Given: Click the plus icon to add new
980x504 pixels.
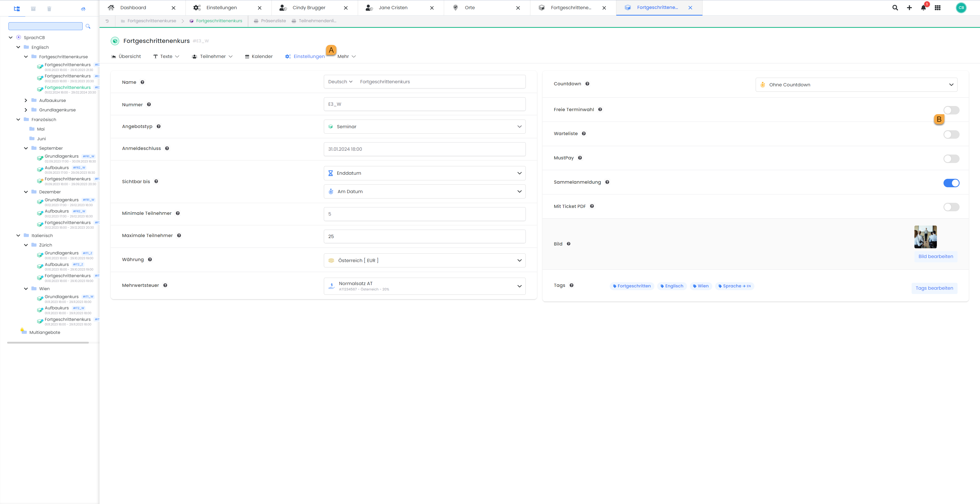Looking at the screenshot, I should [909, 8].
